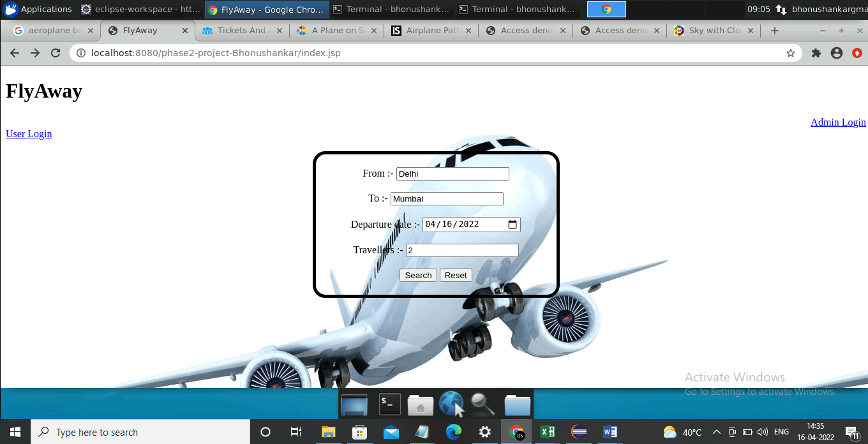This screenshot has height=444, width=868.
Task: Close the FlyAway tab
Action: (185, 30)
